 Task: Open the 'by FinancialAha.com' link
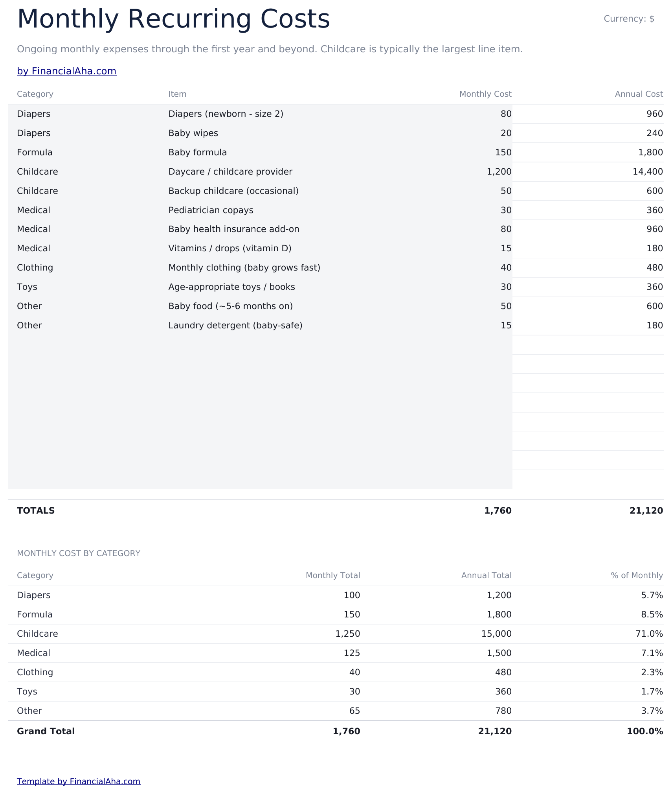point(66,71)
